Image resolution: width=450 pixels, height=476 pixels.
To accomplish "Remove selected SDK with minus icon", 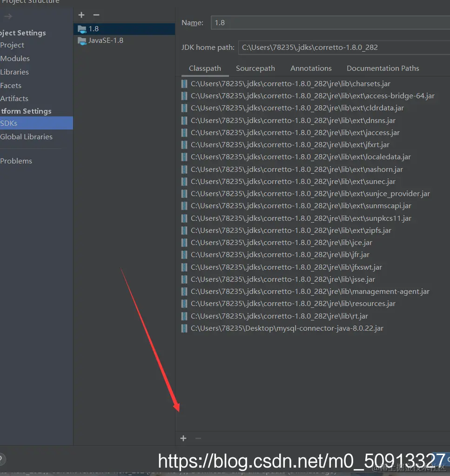I will click(96, 15).
